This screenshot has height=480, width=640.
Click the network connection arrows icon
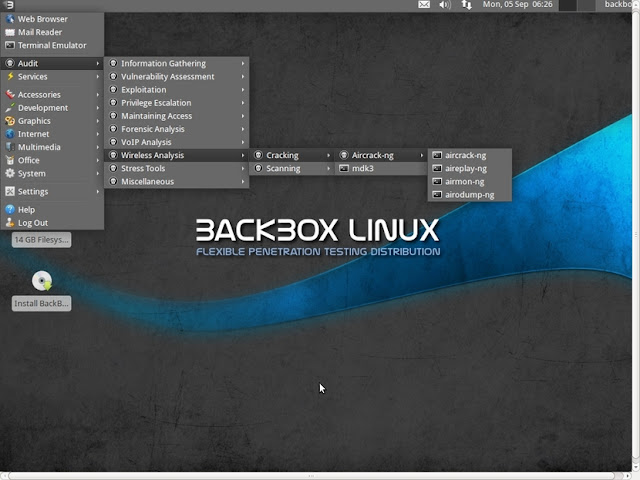(466, 5)
